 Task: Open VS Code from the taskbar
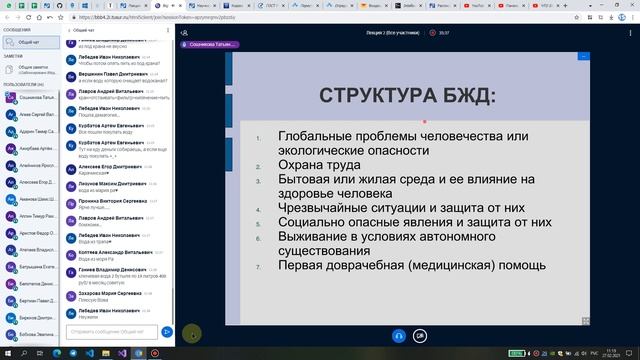[x=90, y=353]
